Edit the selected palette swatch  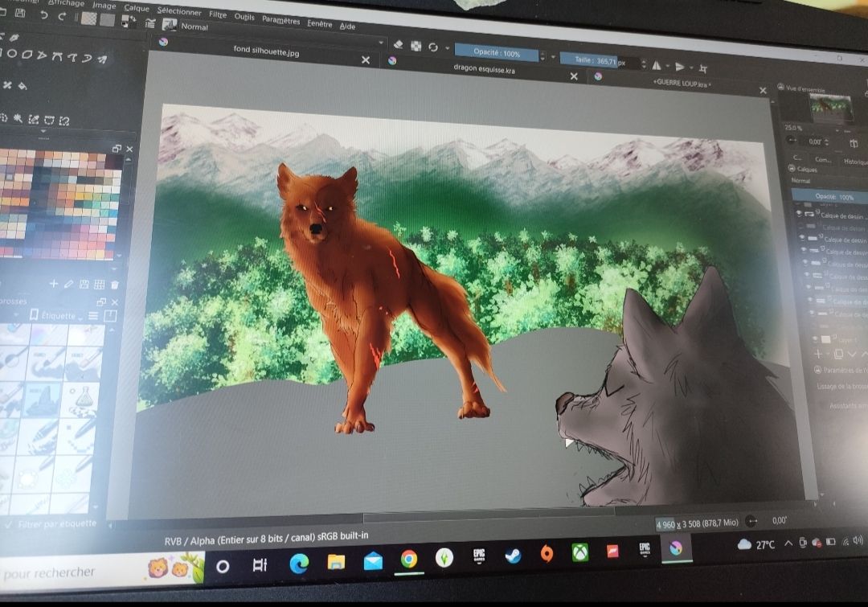point(68,284)
